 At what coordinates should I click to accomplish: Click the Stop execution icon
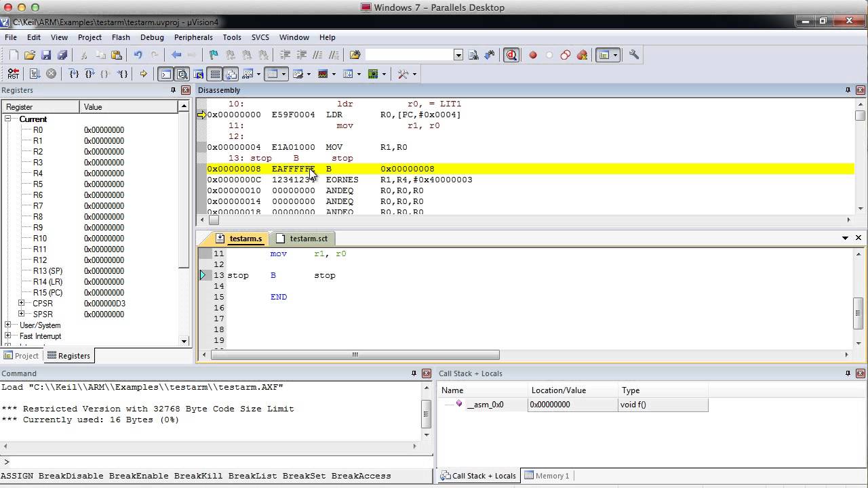[x=51, y=74]
